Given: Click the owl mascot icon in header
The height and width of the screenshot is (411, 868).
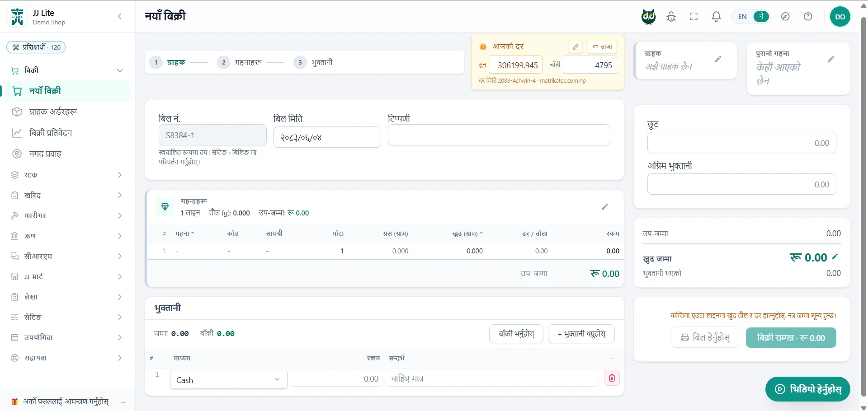Looking at the screenshot, I should (x=648, y=17).
